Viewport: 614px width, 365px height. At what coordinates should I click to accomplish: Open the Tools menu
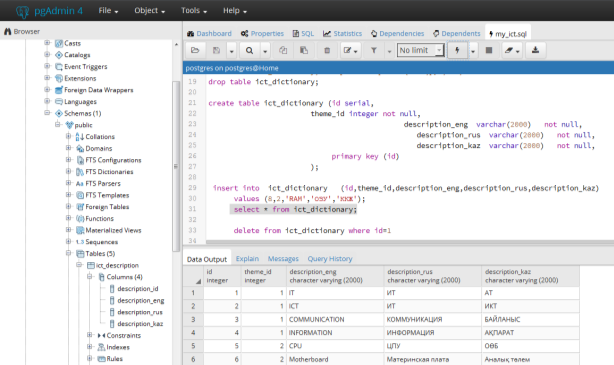194,11
